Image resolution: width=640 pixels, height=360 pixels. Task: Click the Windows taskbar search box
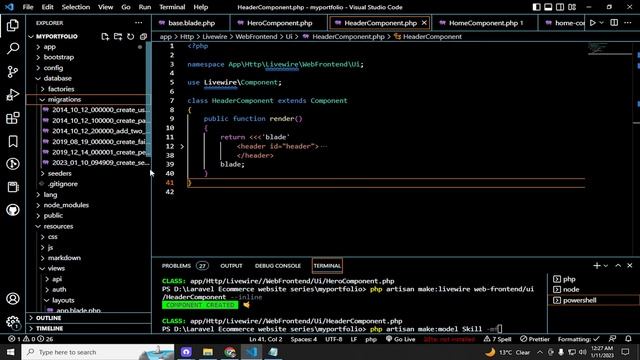pyautogui.click(x=98, y=352)
